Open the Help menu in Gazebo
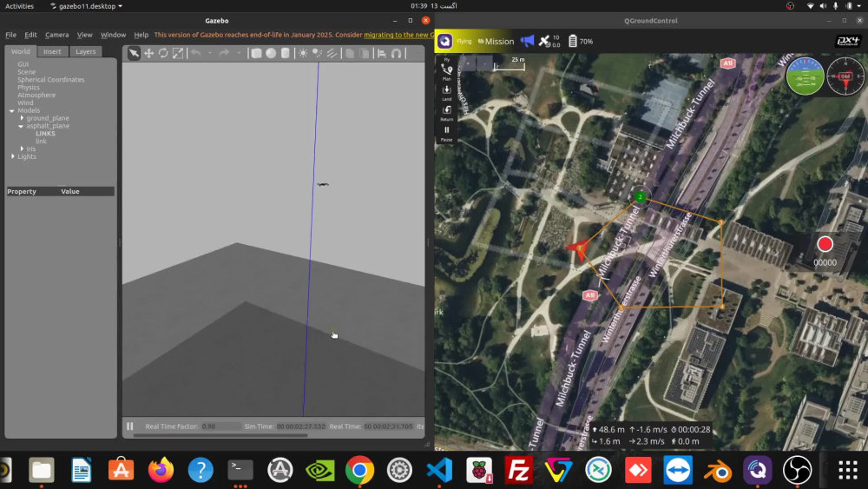This screenshot has height=489, width=868. 141,35
